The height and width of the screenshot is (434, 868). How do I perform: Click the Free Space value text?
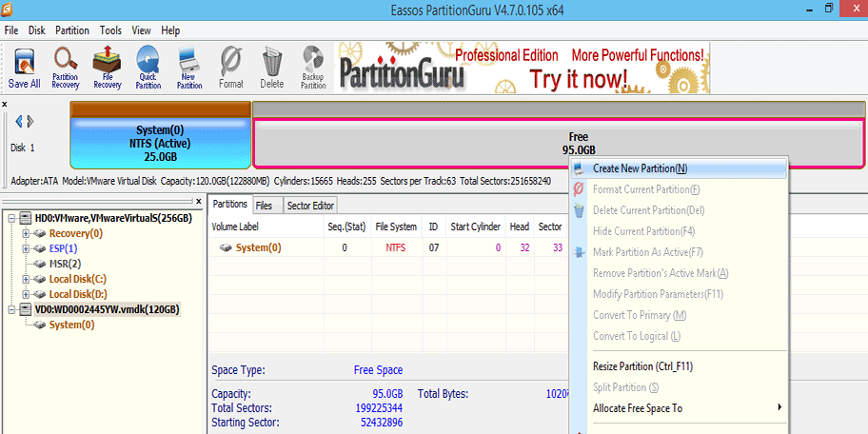click(378, 370)
